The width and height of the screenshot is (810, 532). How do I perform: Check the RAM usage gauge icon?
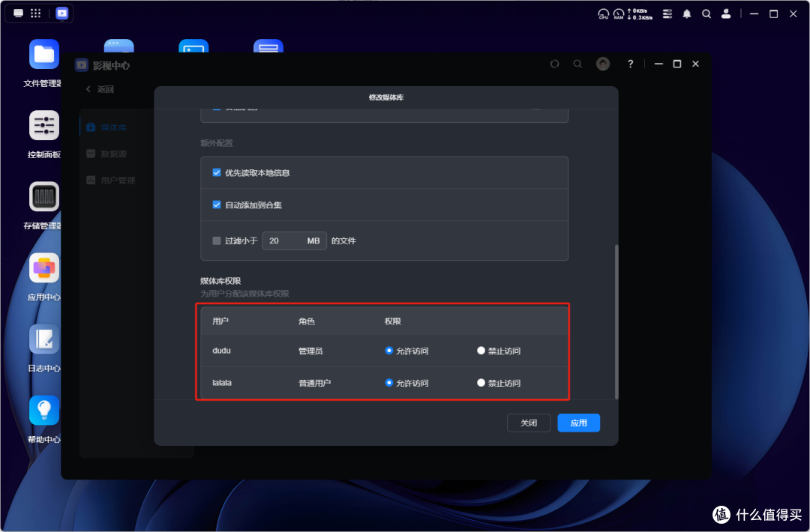(619, 14)
